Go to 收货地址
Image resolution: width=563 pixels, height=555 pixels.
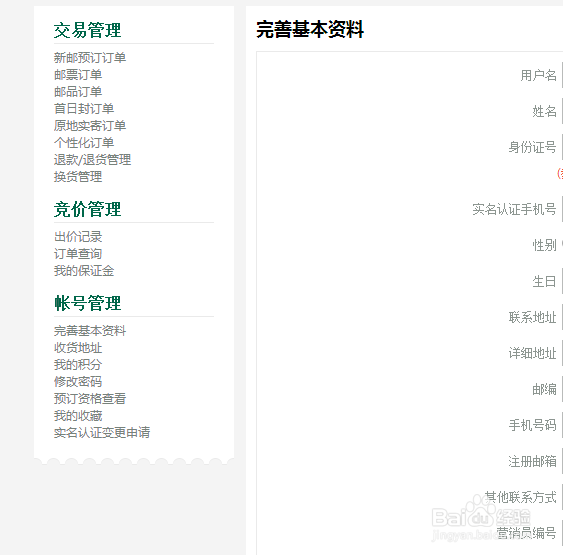[78, 348]
